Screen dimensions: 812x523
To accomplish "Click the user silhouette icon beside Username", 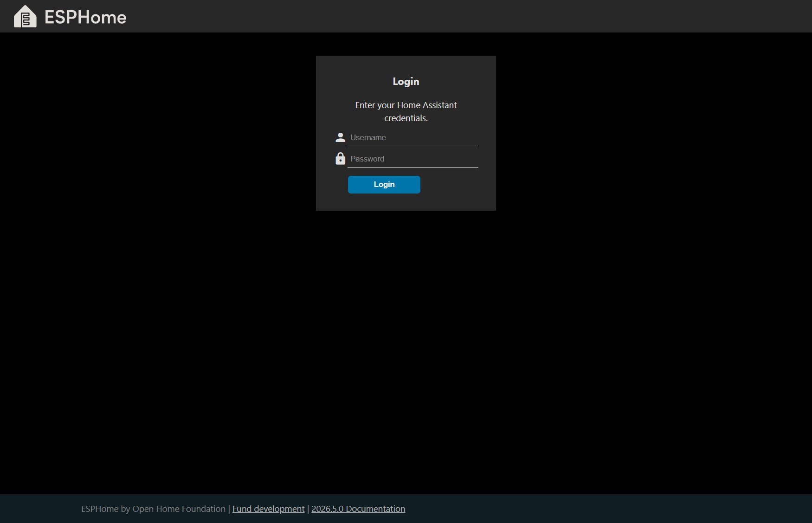I will pyautogui.click(x=340, y=137).
